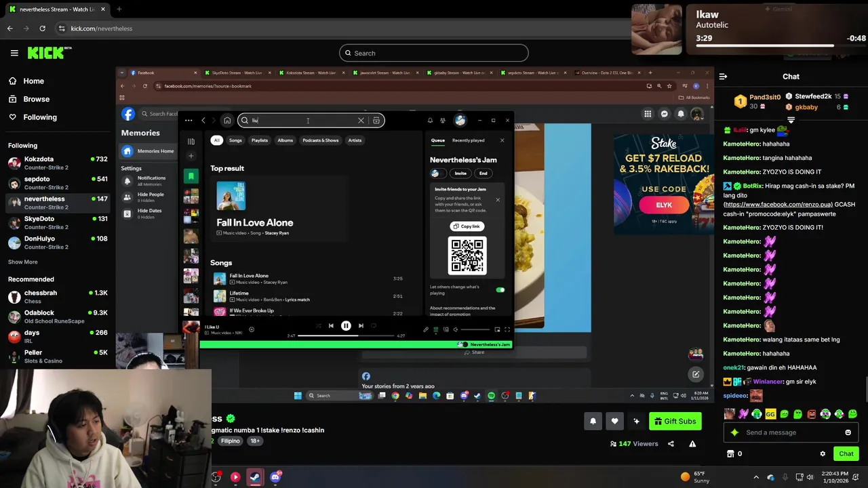This screenshot has width=868, height=488.
Task: Open Spotify friend activity icon
Action: point(443,121)
